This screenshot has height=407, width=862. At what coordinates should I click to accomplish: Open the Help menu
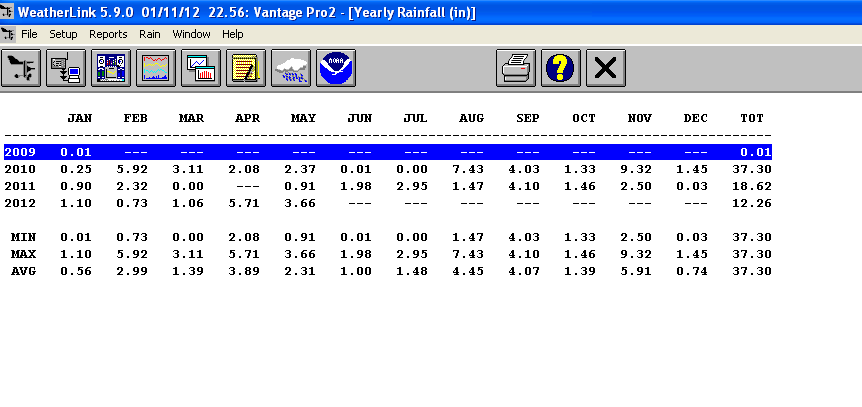[233, 34]
